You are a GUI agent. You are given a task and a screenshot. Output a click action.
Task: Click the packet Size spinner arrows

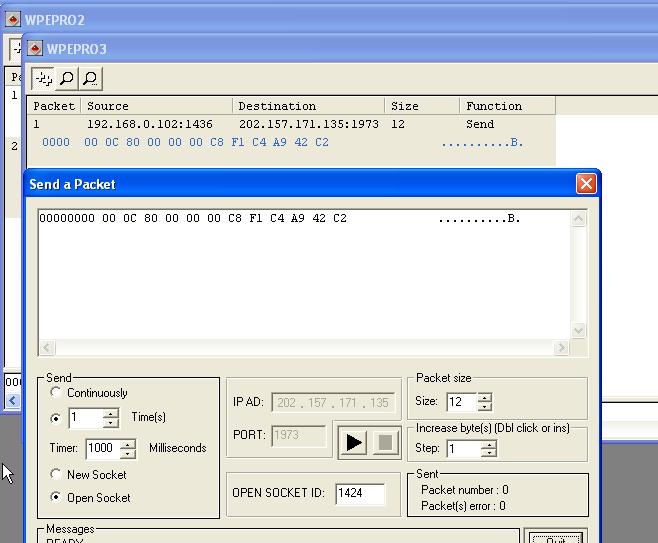click(485, 402)
